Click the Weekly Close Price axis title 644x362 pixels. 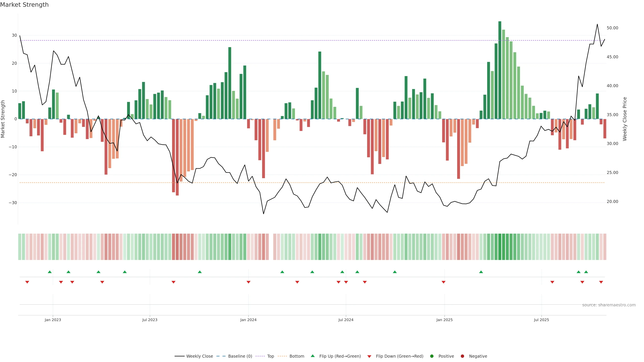(625, 119)
